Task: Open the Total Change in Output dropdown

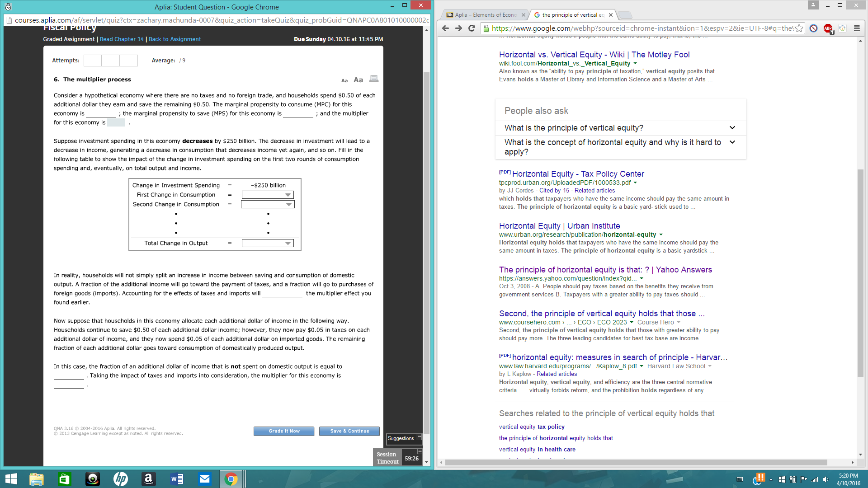Action: click(268, 243)
